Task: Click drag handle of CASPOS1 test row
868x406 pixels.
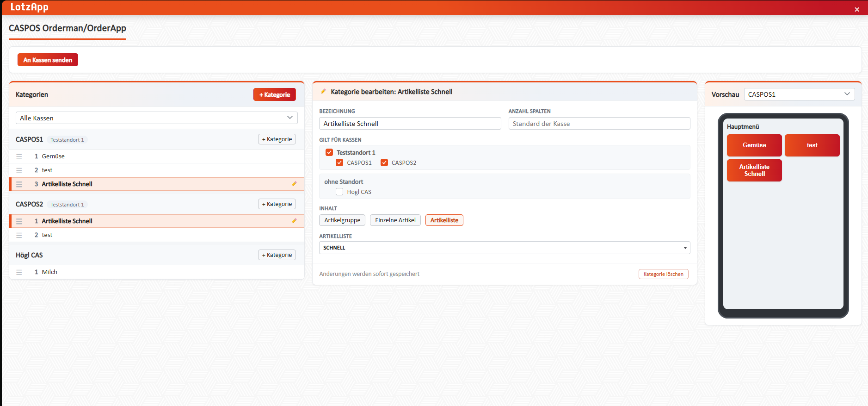Action: pos(19,170)
